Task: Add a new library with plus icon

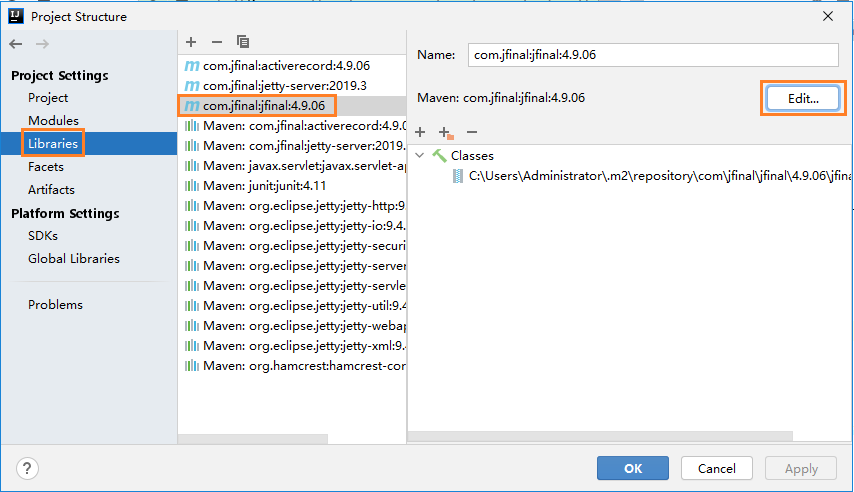Action: (x=191, y=42)
